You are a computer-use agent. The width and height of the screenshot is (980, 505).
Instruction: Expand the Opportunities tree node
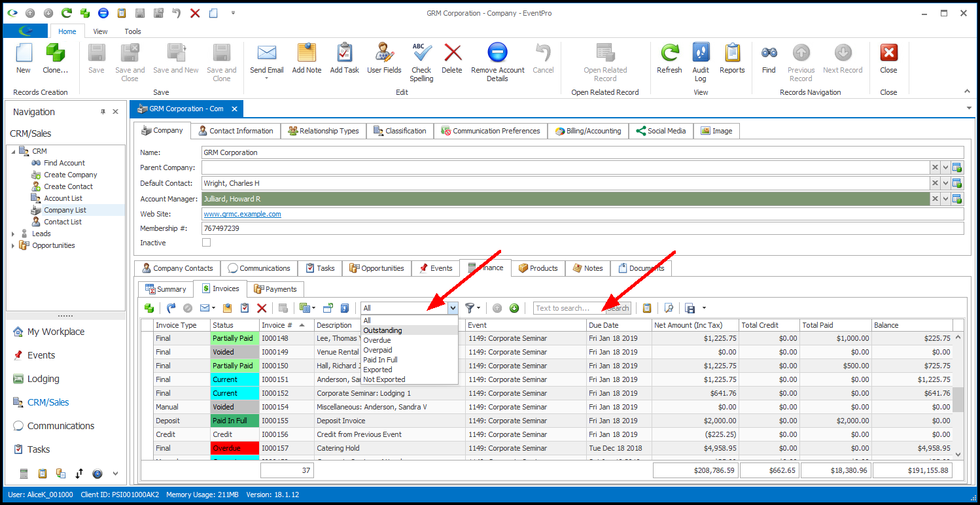(x=13, y=245)
